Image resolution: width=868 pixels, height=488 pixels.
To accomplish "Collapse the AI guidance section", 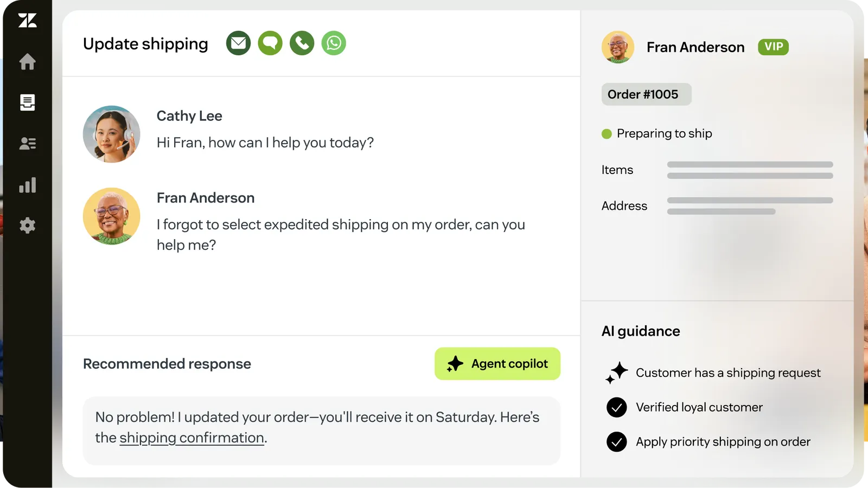I will coord(640,331).
